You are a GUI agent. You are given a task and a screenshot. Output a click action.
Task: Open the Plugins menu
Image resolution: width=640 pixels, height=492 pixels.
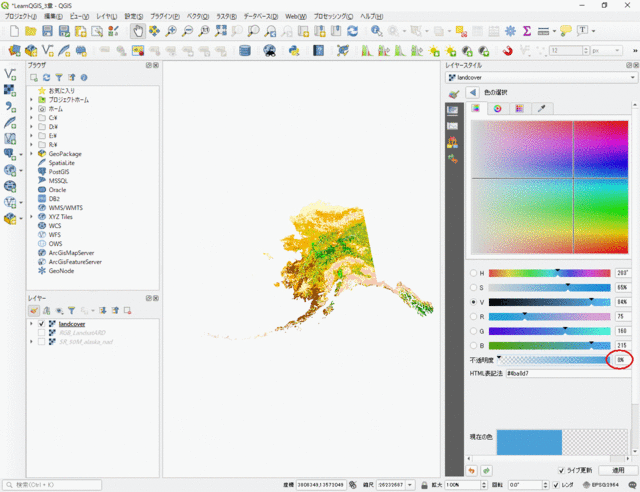[164, 16]
